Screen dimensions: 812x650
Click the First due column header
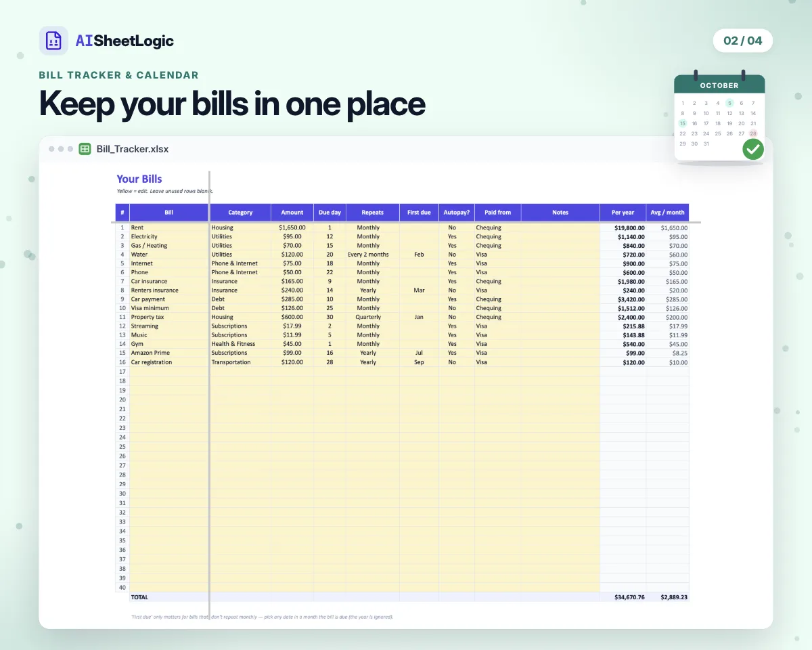click(x=419, y=213)
